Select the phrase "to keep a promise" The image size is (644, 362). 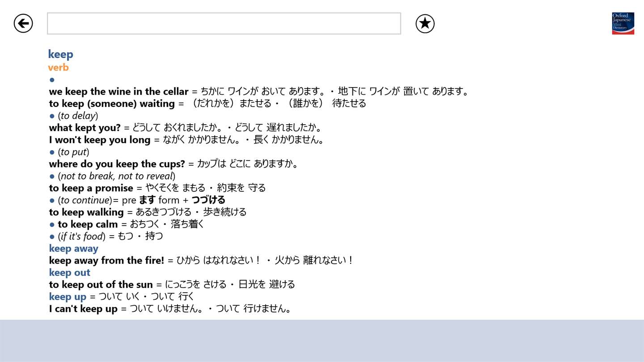[x=91, y=188]
